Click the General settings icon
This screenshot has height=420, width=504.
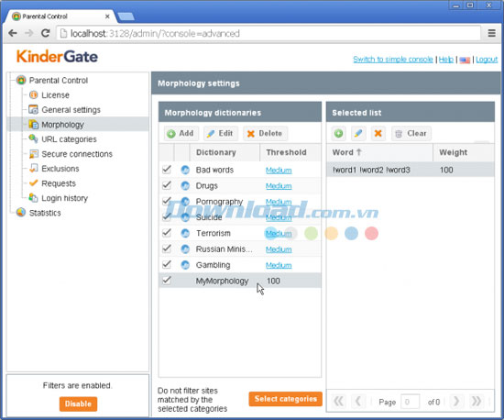pyautogui.click(x=33, y=110)
